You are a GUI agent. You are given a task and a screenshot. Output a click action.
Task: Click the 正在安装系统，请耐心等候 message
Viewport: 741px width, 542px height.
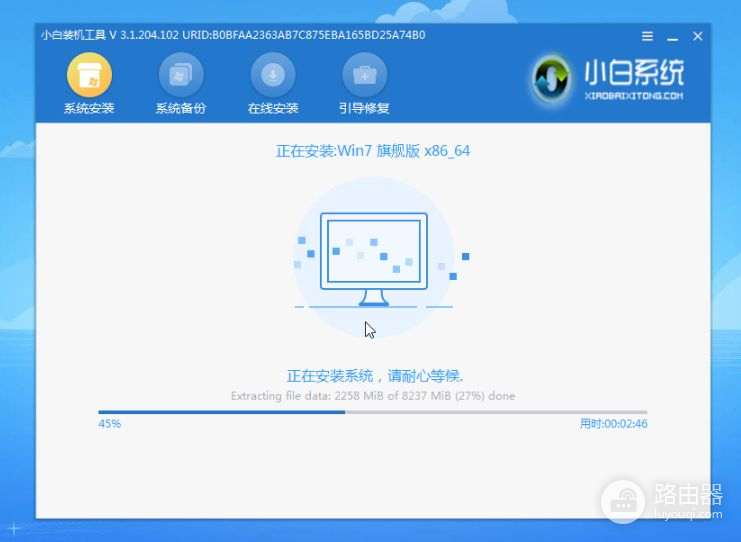375,376
